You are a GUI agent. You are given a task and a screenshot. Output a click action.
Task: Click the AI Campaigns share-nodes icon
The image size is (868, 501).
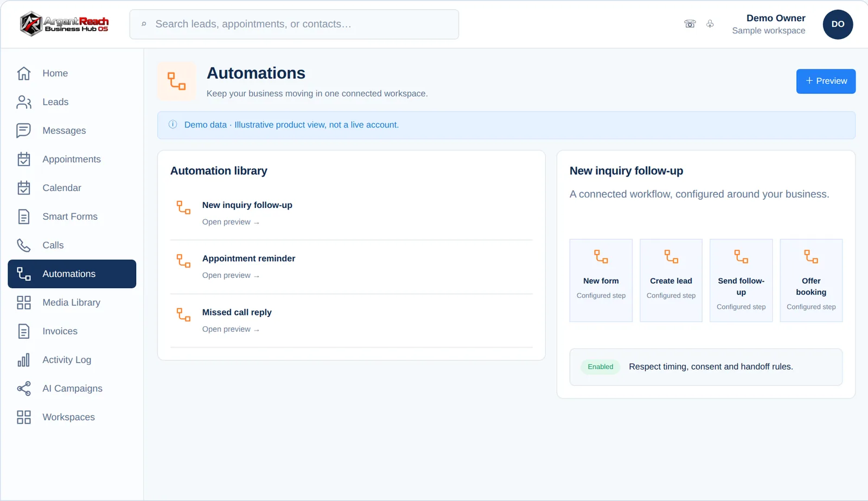(x=24, y=389)
